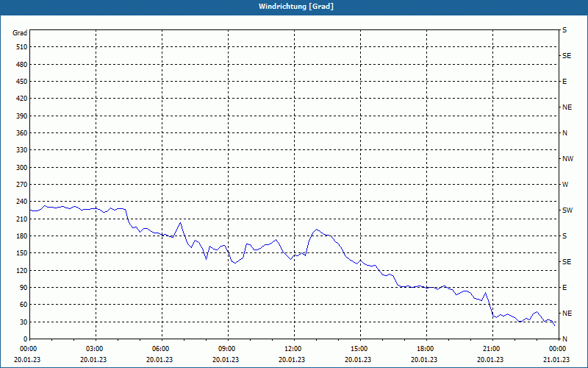Image resolution: width=588 pixels, height=368 pixels.
Task: Select the 09:00 time label
Action: (x=226, y=349)
